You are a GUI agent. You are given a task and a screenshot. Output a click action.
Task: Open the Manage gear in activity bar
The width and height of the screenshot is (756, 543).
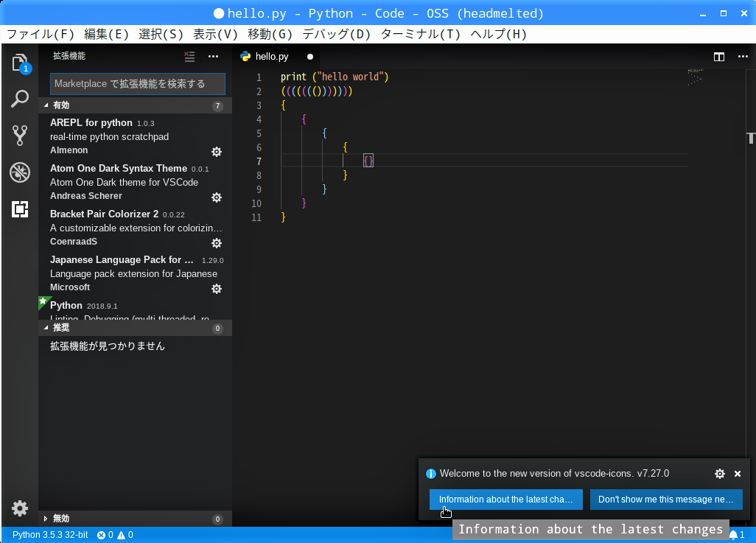(20, 508)
